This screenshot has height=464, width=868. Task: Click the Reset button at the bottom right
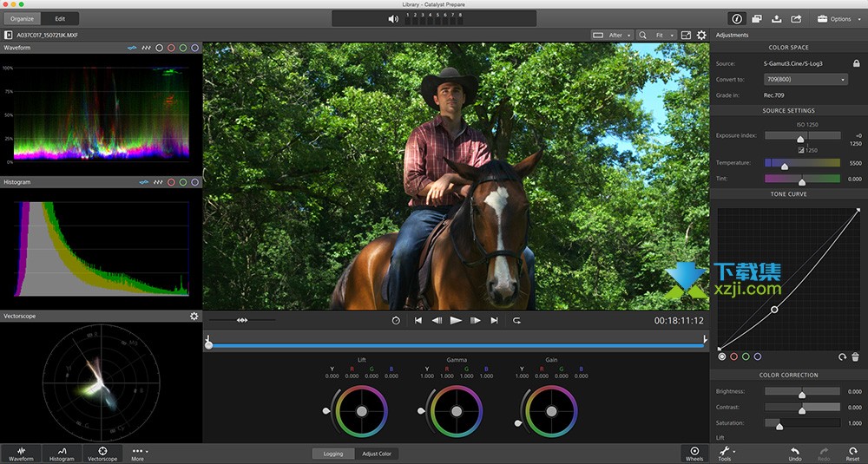[x=852, y=454]
